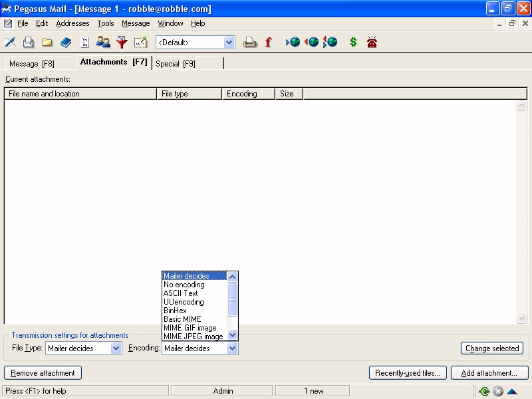The width and height of the screenshot is (532, 399).
Task: Click attachments list scroll down arrow
Action: click(x=521, y=319)
